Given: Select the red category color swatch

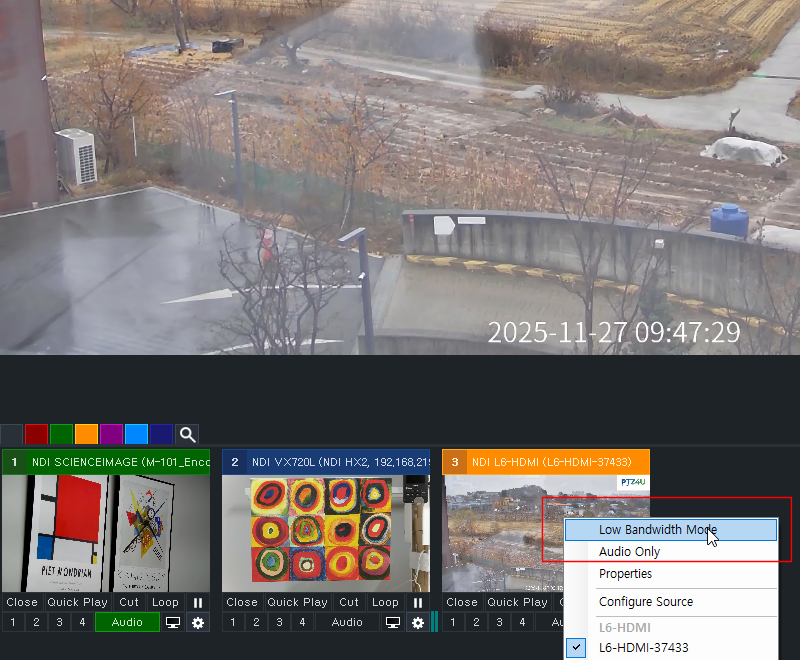Looking at the screenshot, I should (36, 435).
